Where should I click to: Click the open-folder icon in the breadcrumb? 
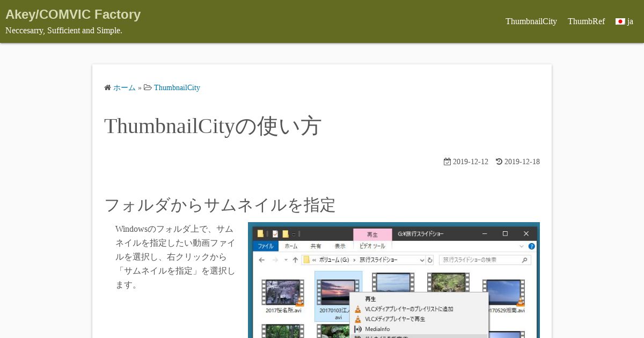click(x=148, y=87)
